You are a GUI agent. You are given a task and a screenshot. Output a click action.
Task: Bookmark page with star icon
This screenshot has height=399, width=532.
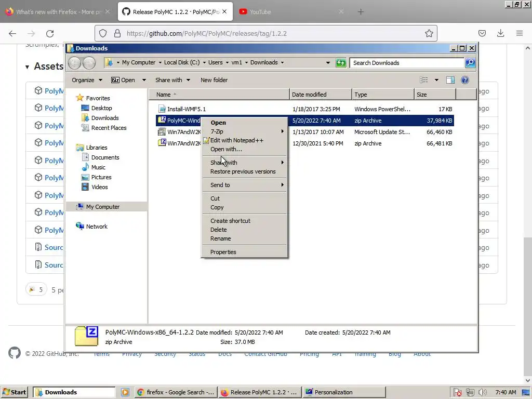click(429, 33)
